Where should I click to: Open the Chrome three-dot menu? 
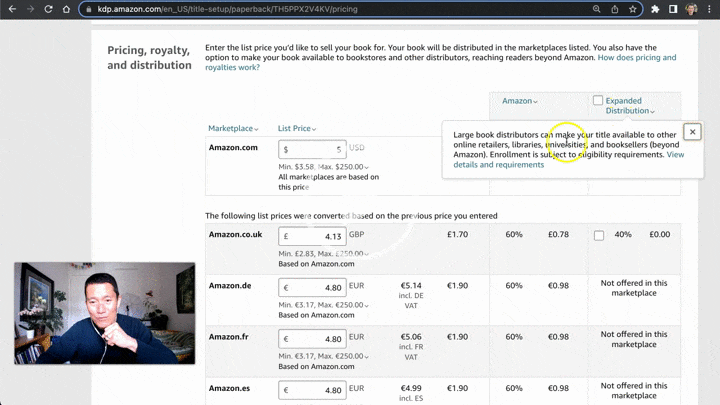coord(709,9)
